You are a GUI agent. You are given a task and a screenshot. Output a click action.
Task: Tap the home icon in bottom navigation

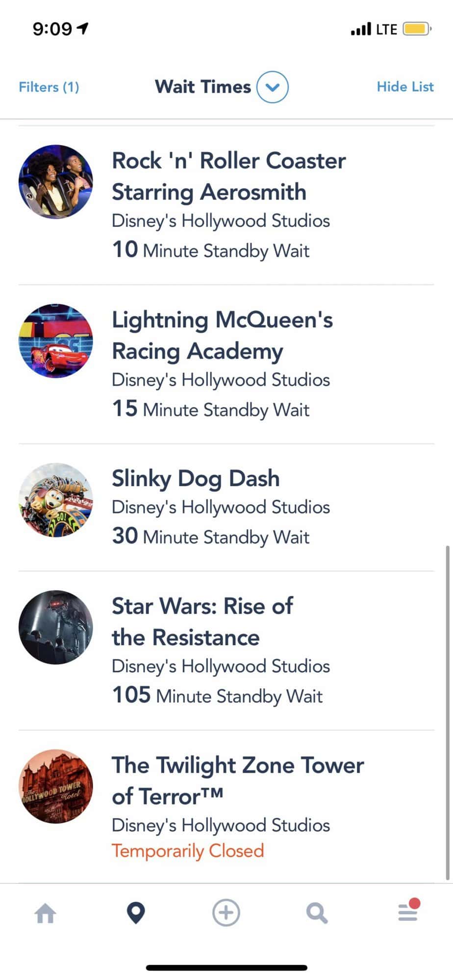(46, 913)
